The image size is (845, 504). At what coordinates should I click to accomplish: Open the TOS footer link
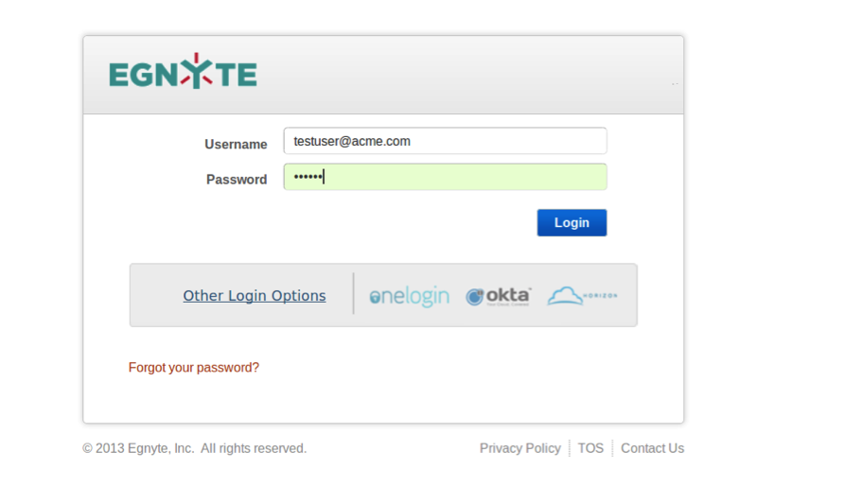tap(590, 448)
